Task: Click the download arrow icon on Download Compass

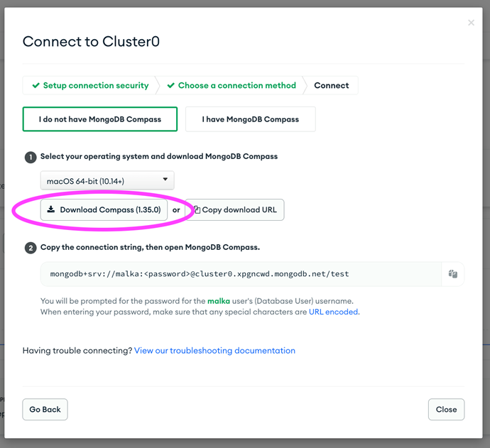Action: 51,209
